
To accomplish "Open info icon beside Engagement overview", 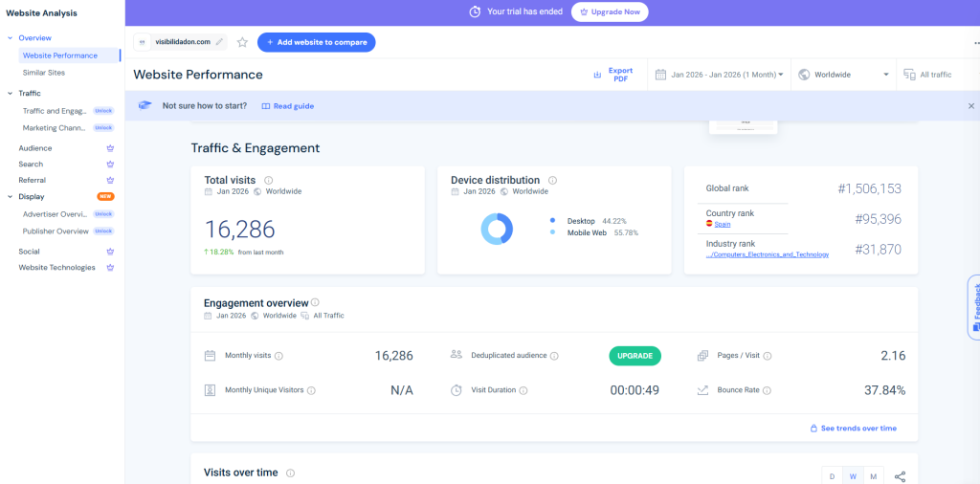I will pos(315,302).
